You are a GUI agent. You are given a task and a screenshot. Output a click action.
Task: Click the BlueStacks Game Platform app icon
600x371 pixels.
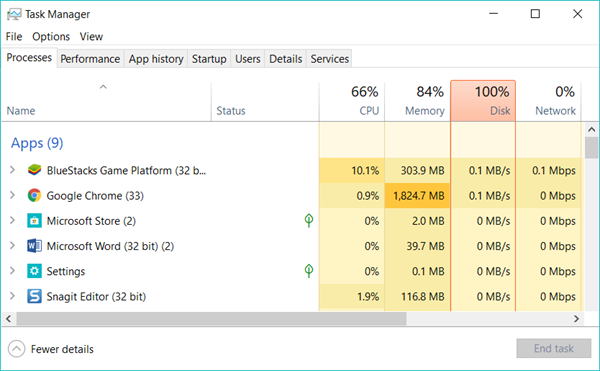pyautogui.click(x=34, y=170)
